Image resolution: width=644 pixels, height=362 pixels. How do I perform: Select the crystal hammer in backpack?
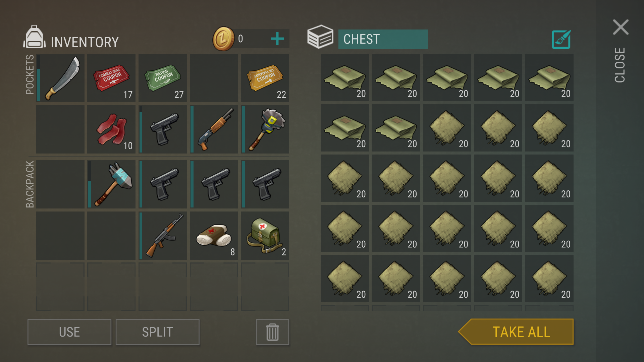(x=111, y=184)
